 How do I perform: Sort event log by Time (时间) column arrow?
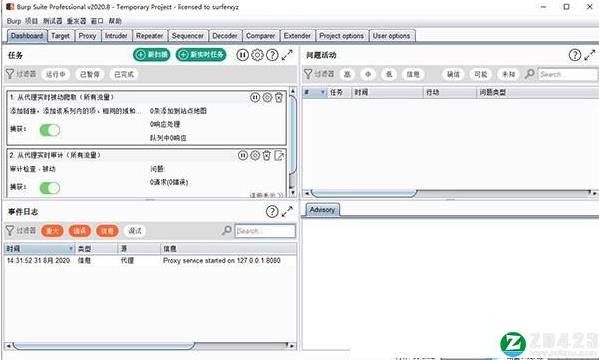pos(71,249)
